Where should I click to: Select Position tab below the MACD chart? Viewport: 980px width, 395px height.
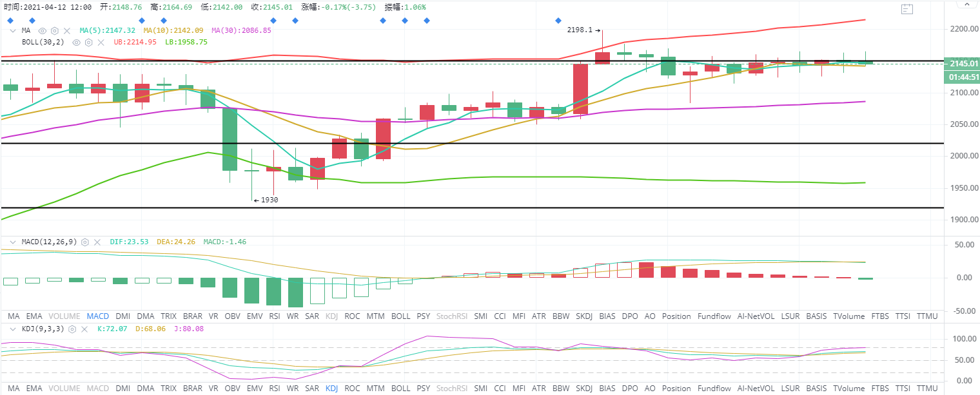676,316
